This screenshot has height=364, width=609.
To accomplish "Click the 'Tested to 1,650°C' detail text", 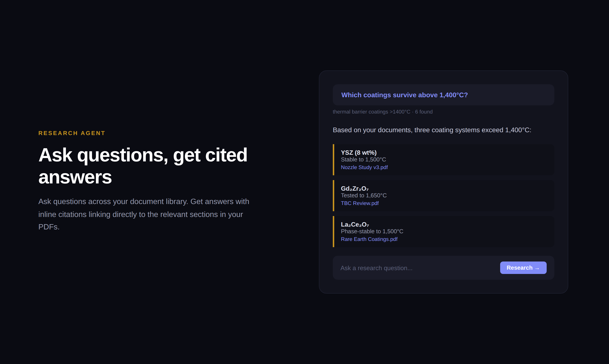I will pyautogui.click(x=363, y=195).
